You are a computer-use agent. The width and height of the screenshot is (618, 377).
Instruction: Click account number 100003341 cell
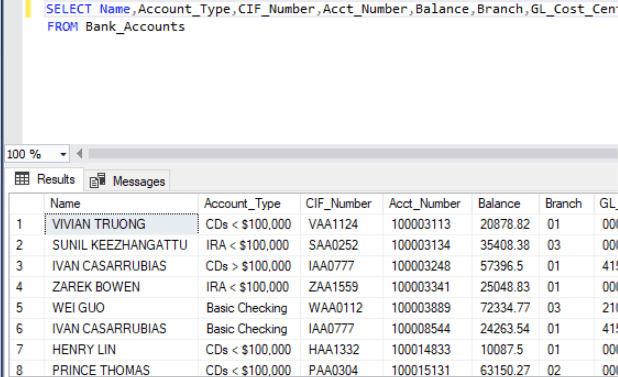coord(427,287)
